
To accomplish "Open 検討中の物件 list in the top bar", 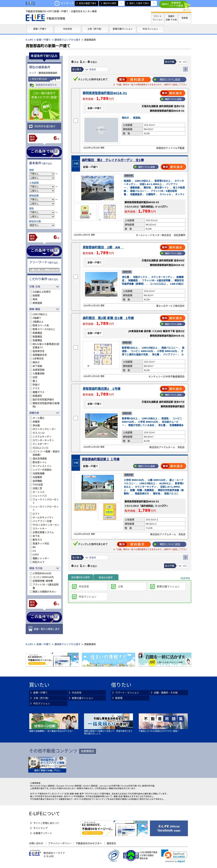I will pos(108,3).
